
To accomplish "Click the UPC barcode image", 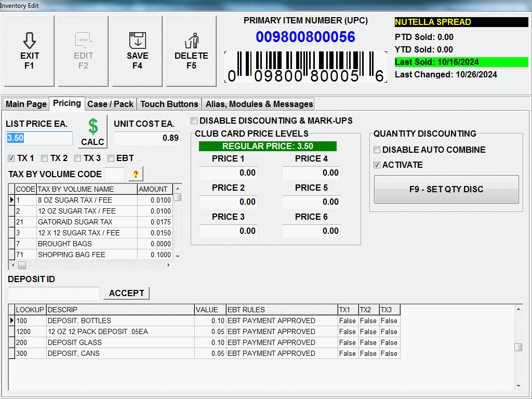I will [x=305, y=66].
